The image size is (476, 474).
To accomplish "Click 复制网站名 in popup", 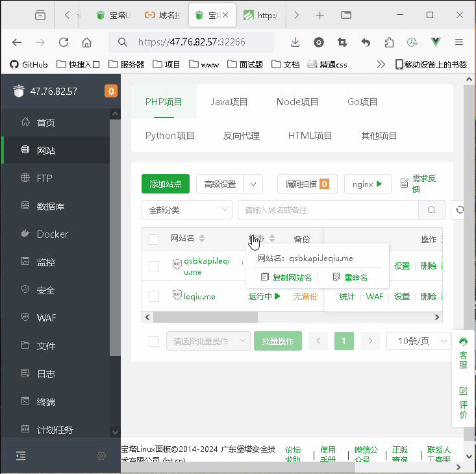I will coord(286,277).
